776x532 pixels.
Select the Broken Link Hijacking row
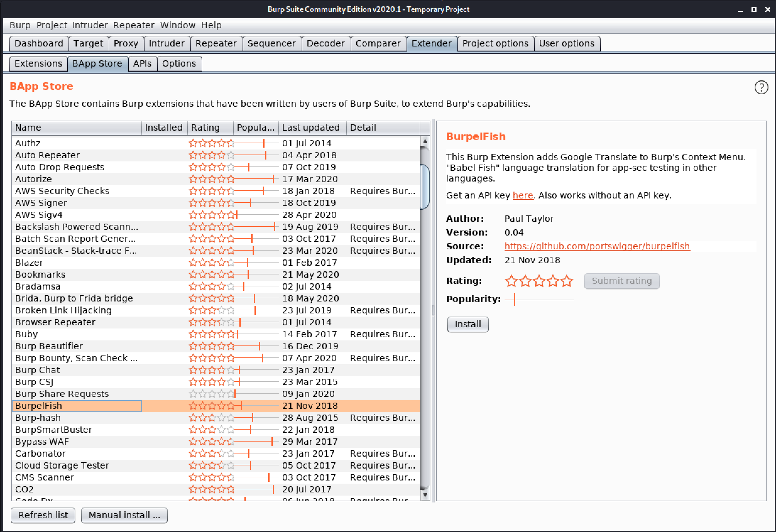coord(216,310)
